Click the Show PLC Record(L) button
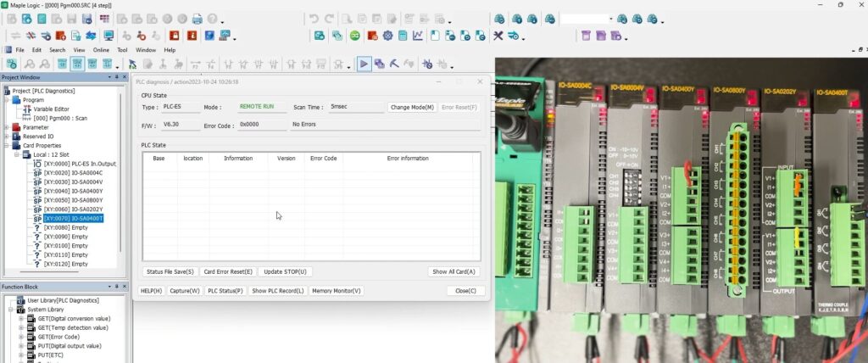This screenshot has height=363, width=868. point(278,290)
